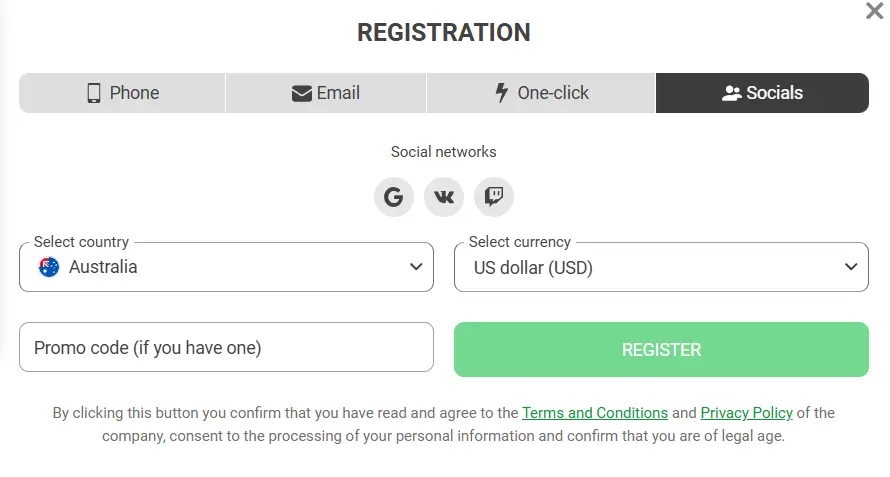Switch to the Email registration tab
Image resolution: width=890 pixels, height=477 pixels.
326,93
